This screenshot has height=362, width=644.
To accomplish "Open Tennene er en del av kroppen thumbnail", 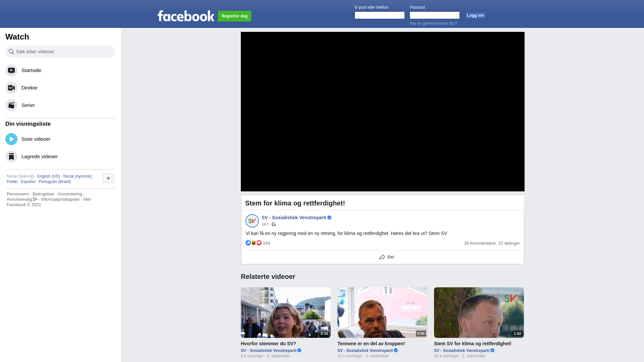I will [x=382, y=312].
